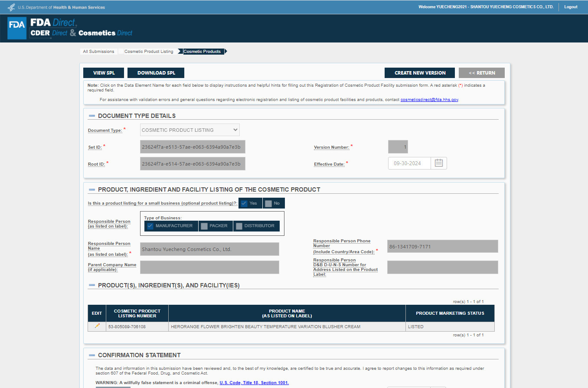Click the Root ID field
Image resolution: width=588 pixels, height=388 pixels.
(193, 163)
